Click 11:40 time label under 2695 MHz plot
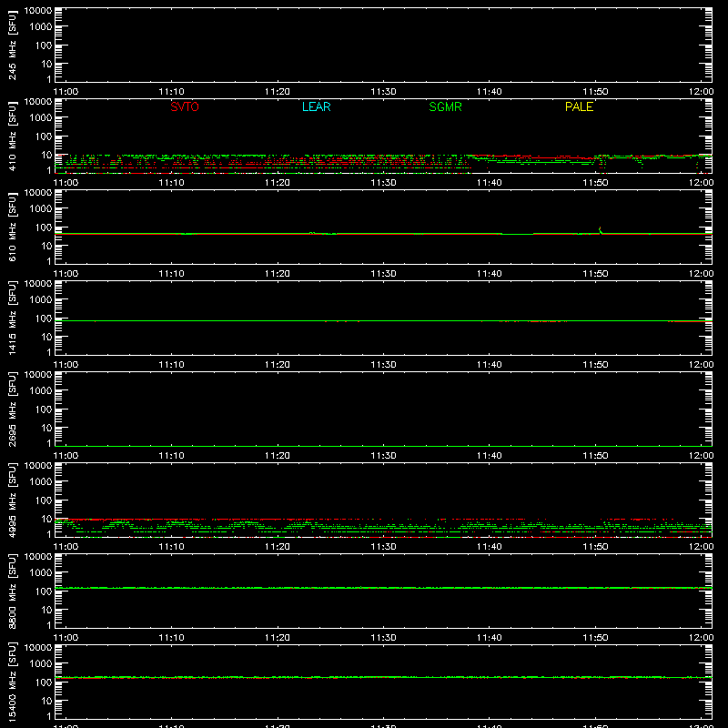This screenshot has height=728, width=728. [x=489, y=456]
